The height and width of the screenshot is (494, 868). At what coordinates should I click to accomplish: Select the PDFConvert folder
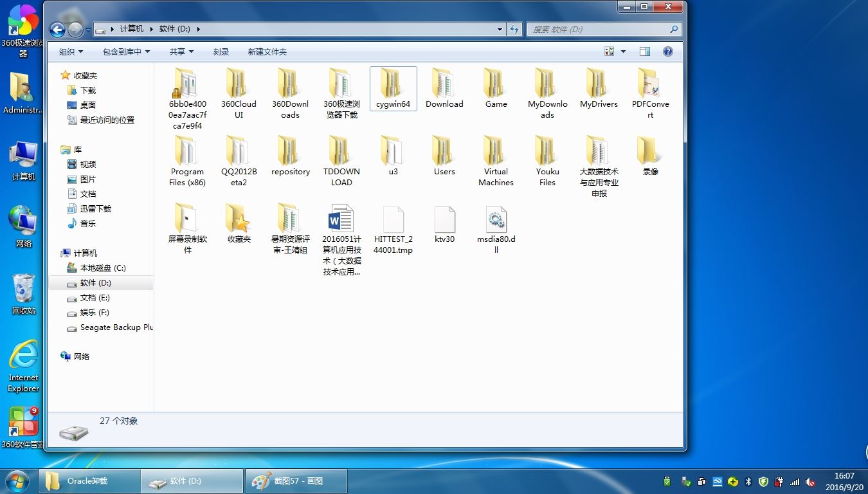click(x=650, y=94)
